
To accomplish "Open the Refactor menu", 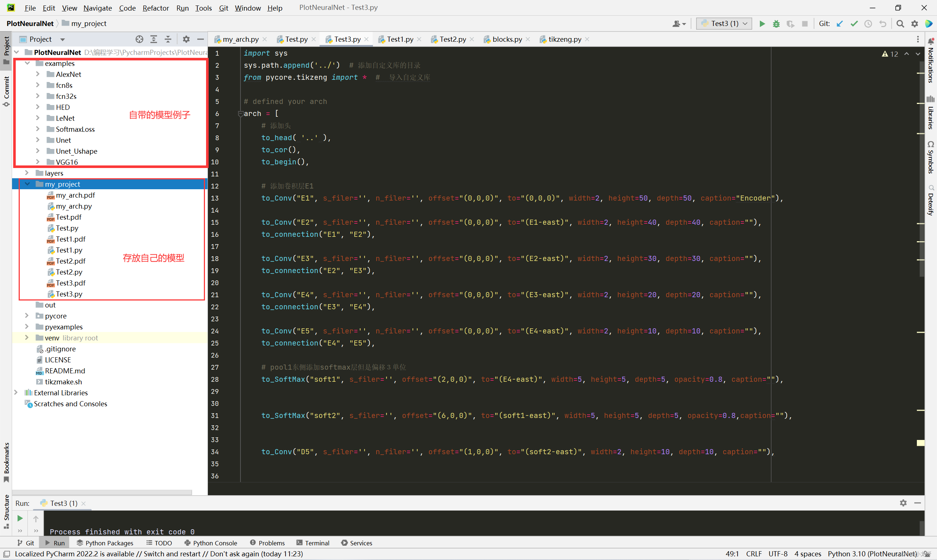I will (x=156, y=8).
